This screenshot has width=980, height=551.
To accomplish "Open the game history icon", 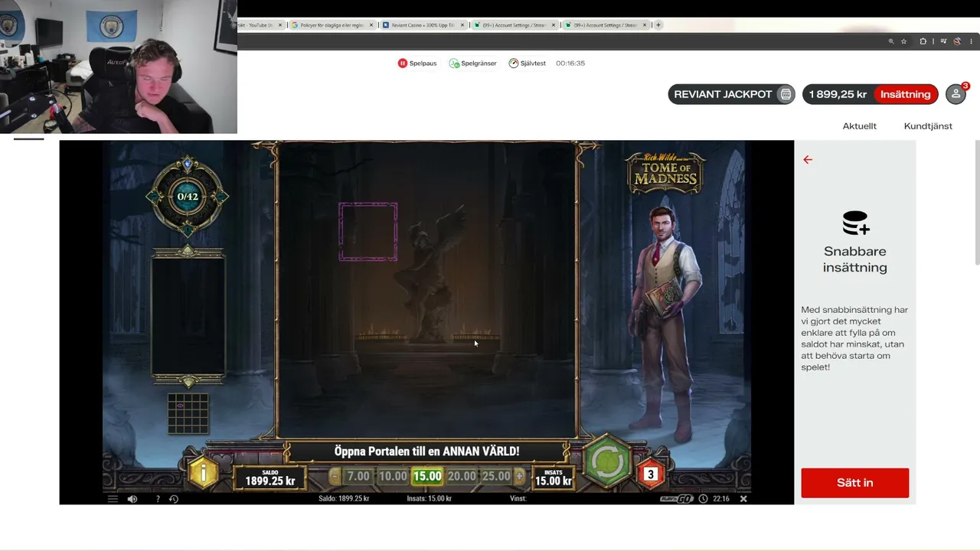I will click(x=174, y=499).
